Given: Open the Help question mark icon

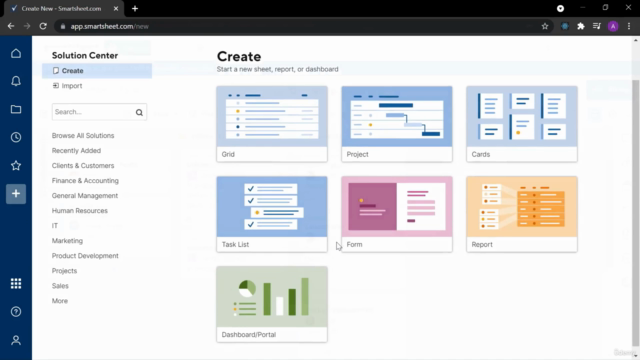Looking at the screenshot, I should [16, 312].
